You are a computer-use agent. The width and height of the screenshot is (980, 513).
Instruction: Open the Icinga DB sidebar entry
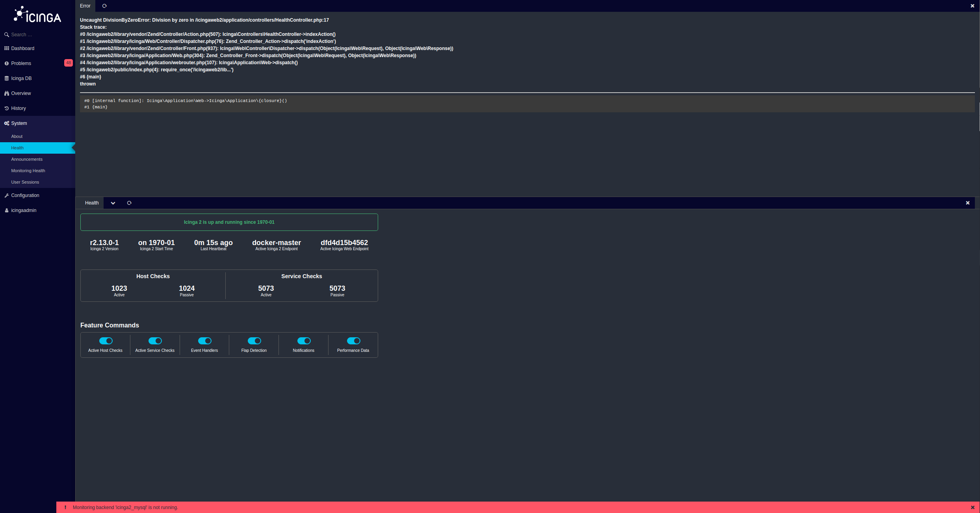point(21,78)
